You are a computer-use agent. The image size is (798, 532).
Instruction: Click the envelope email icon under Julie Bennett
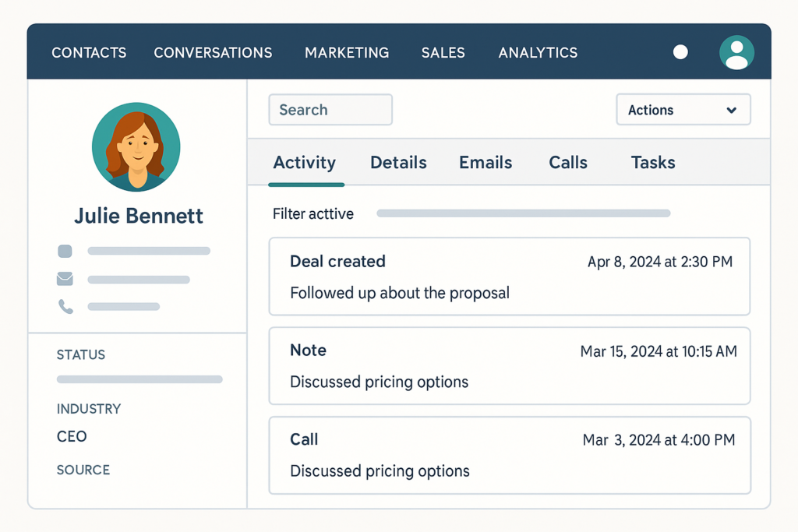coord(65,279)
